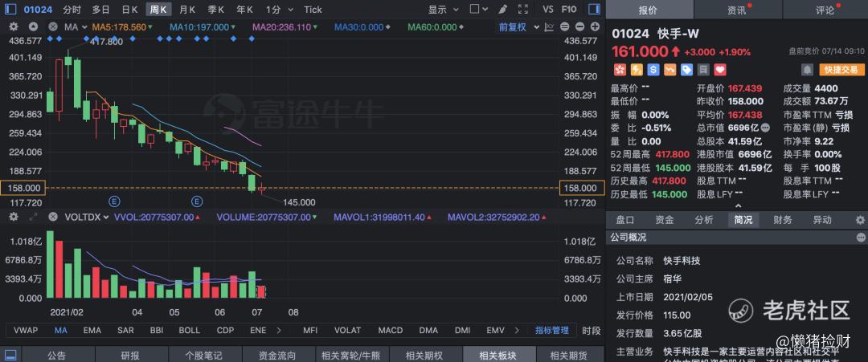Select the 月K monthly candlestick period
The width and height of the screenshot is (868, 362).
pyautogui.click(x=187, y=10)
